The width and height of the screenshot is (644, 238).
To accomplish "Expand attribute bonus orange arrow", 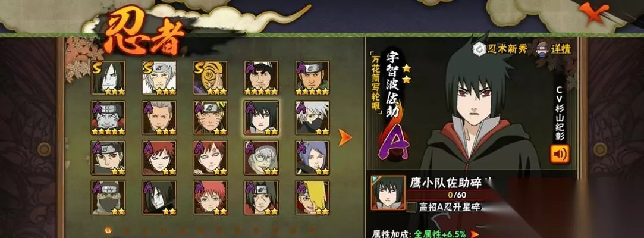I will point(475,234).
